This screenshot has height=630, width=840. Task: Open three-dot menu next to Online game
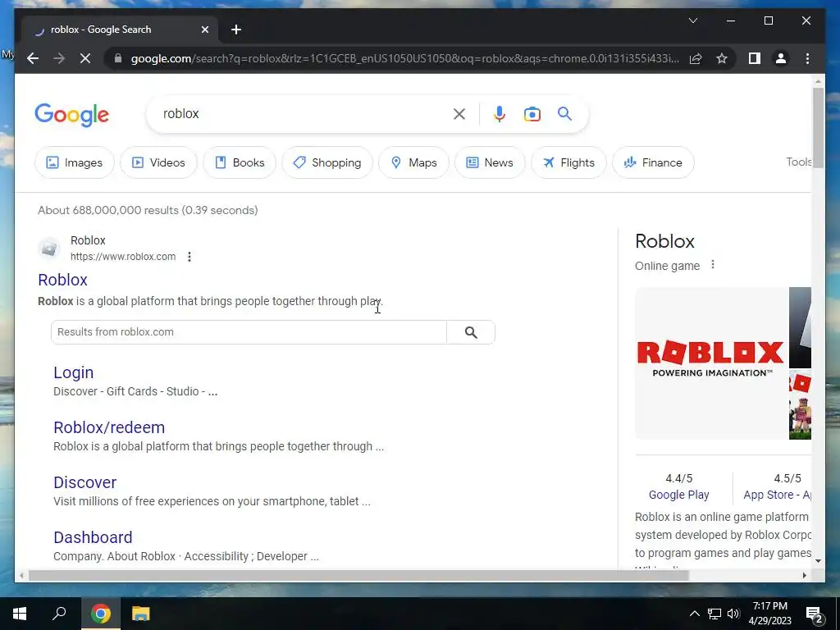[x=713, y=265]
